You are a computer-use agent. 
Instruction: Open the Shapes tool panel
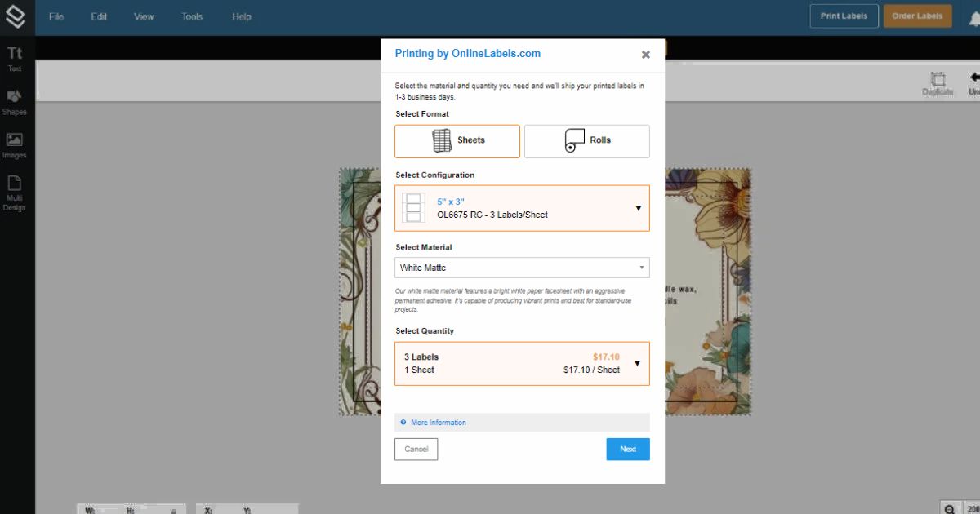[15, 102]
